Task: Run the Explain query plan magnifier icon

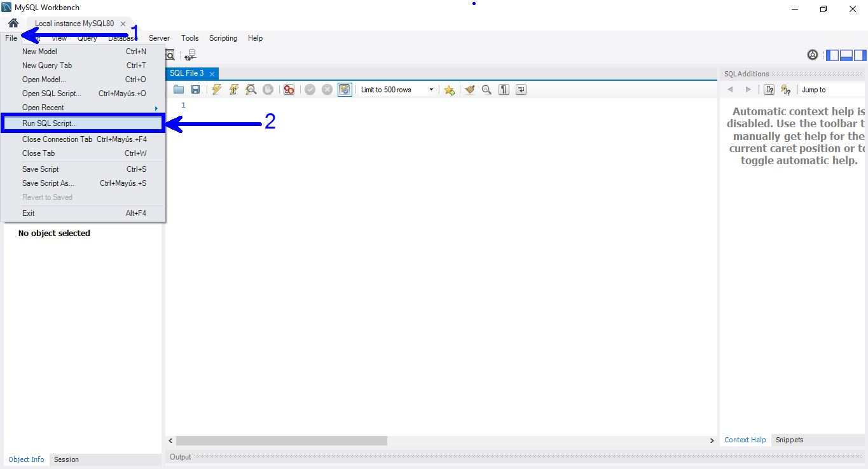Action: 251,89
